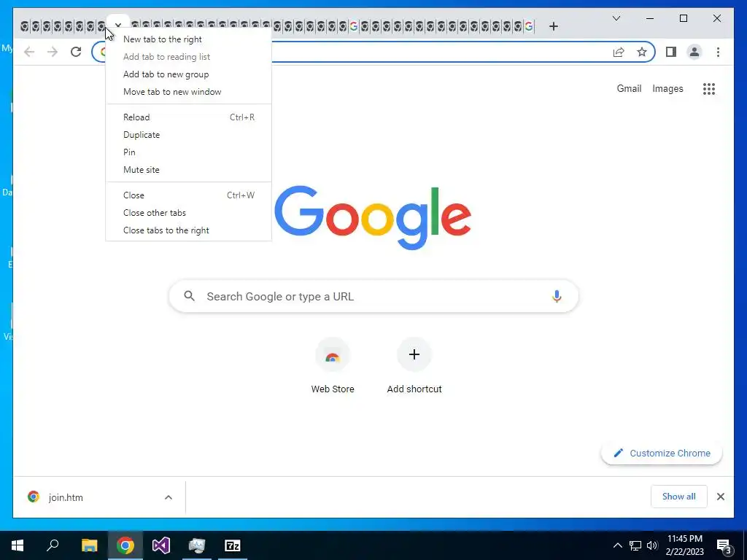The width and height of the screenshot is (747, 560).
Task: Switch to the last Google-favicon tab
Action: click(529, 26)
